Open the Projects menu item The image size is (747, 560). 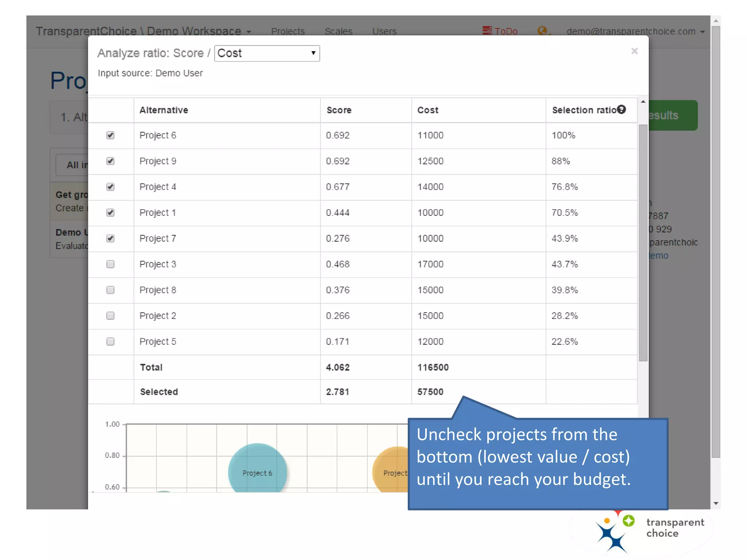click(x=288, y=31)
